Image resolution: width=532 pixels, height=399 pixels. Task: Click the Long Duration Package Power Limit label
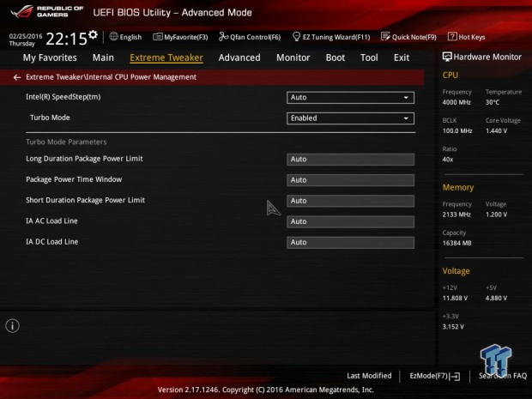pyautogui.click(x=84, y=159)
